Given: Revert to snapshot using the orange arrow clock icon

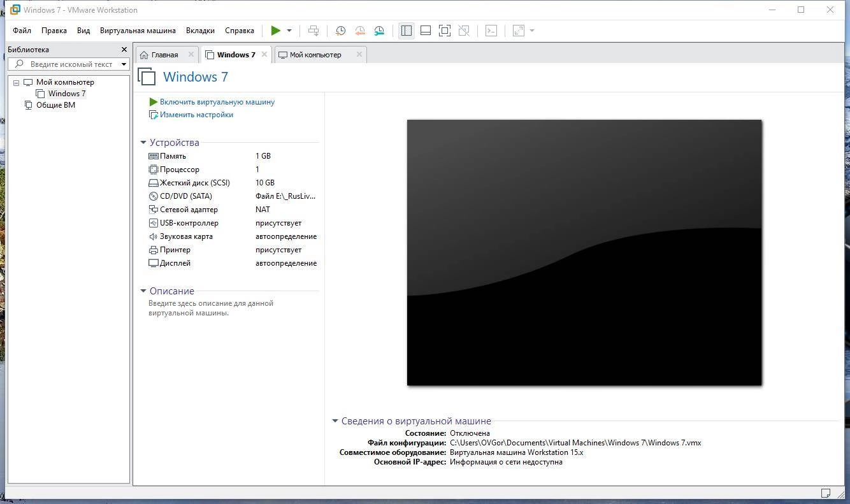Looking at the screenshot, I should (x=360, y=31).
